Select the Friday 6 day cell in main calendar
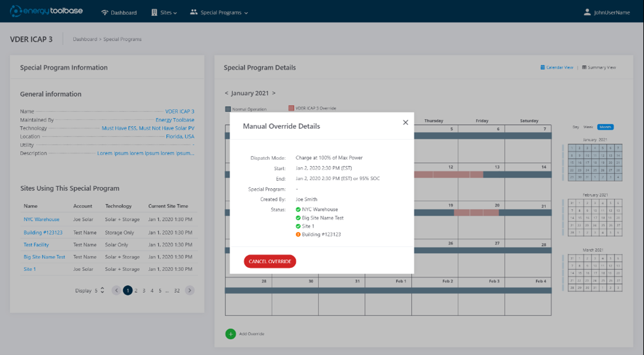This screenshot has width=644, height=355. click(481, 144)
